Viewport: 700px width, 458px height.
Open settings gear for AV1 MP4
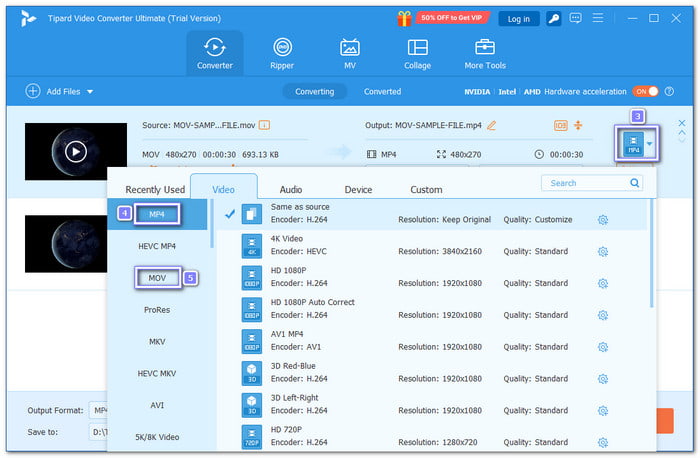point(603,347)
